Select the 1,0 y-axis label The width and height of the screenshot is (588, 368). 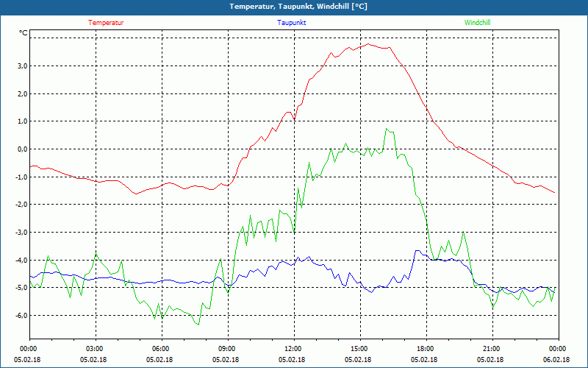coord(23,121)
